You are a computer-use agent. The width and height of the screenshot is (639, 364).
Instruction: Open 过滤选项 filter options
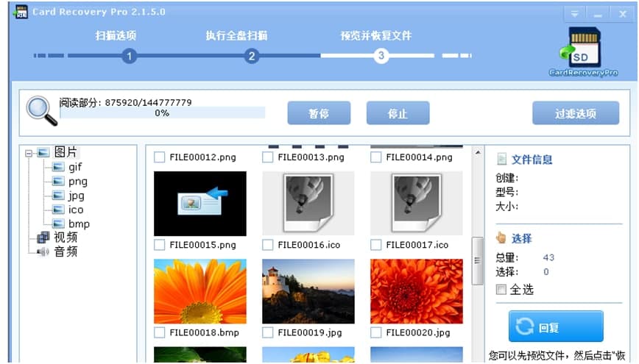pyautogui.click(x=576, y=113)
